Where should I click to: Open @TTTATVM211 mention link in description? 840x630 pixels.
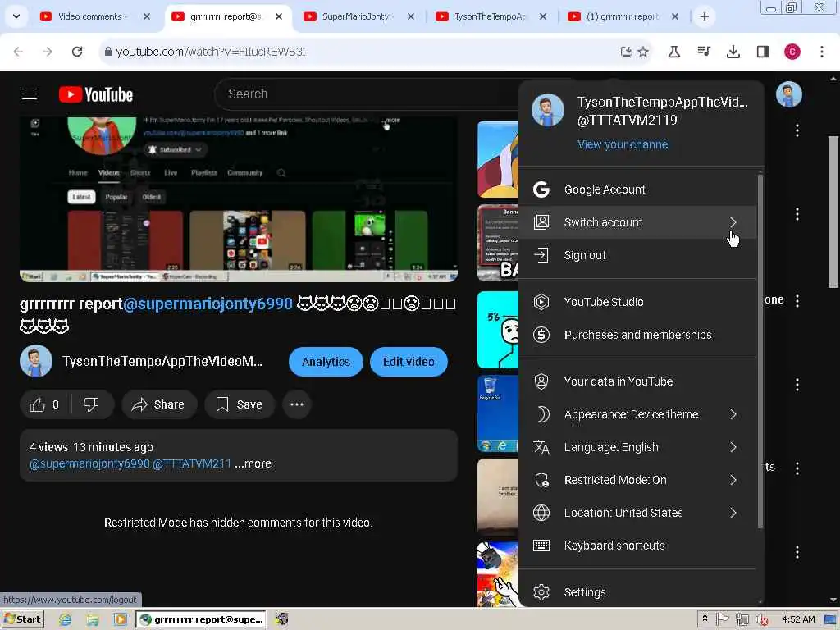192,463
